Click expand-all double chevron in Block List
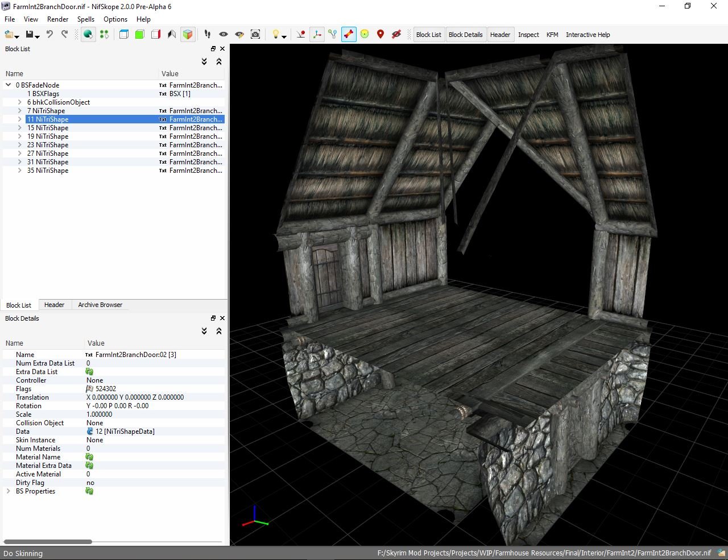Screen dimensions: 728x560 pyautogui.click(x=204, y=61)
